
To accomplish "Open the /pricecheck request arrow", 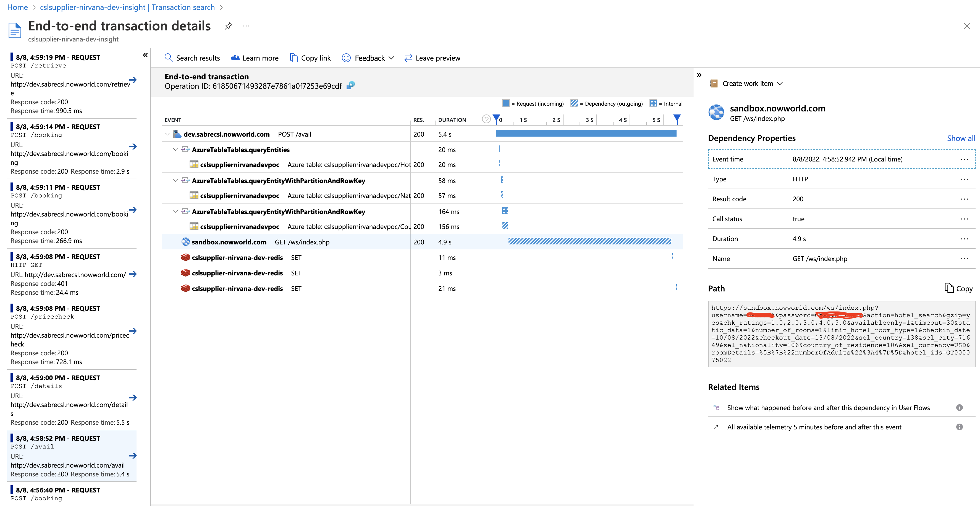I will point(133,331).
